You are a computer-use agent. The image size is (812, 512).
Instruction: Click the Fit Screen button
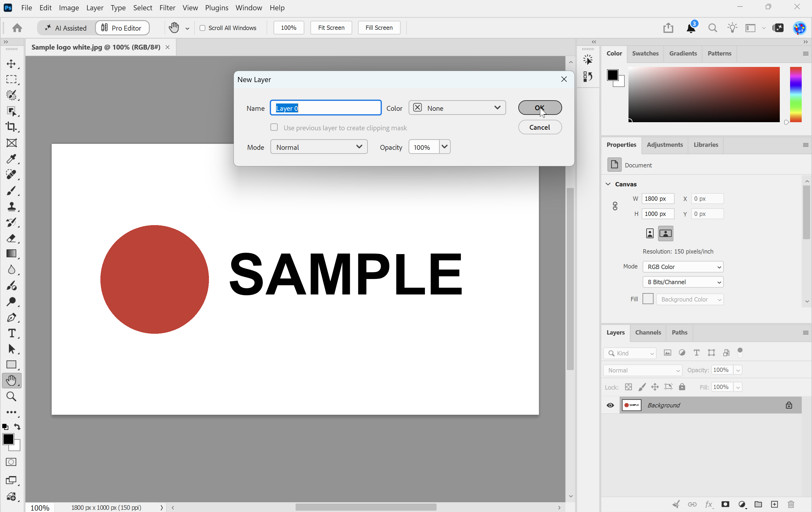point(331,28)
